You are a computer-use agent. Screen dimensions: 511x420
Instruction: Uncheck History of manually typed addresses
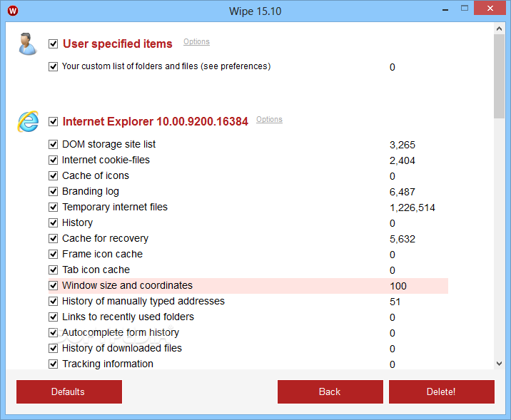(x=53, y=301)
